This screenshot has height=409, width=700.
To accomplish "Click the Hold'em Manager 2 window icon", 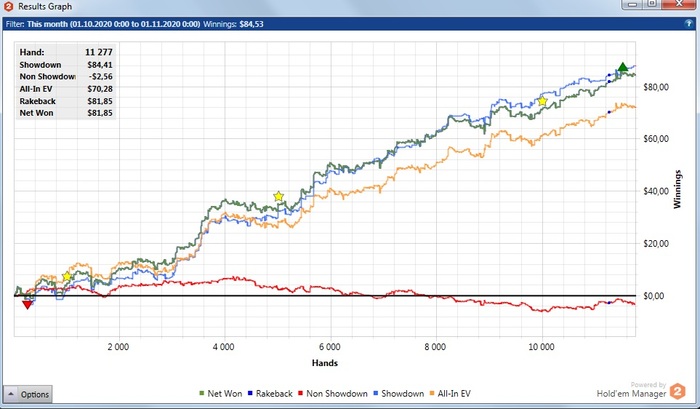I will 8,6.
